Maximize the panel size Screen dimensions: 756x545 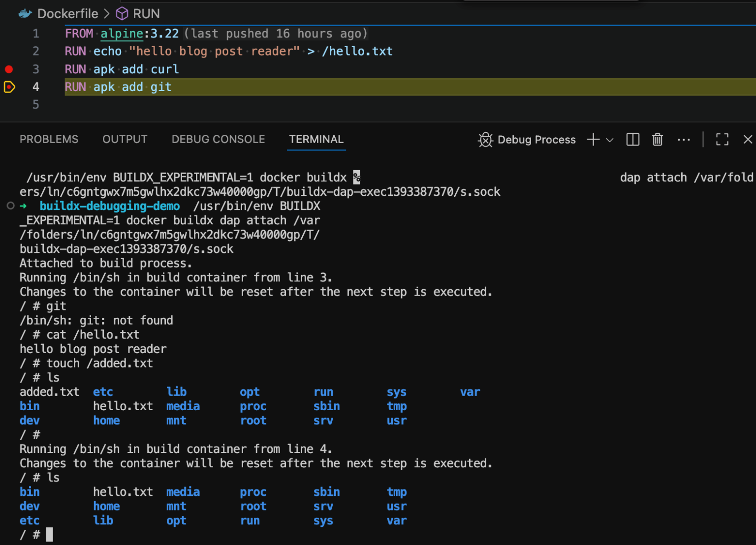tap(722, 140)
